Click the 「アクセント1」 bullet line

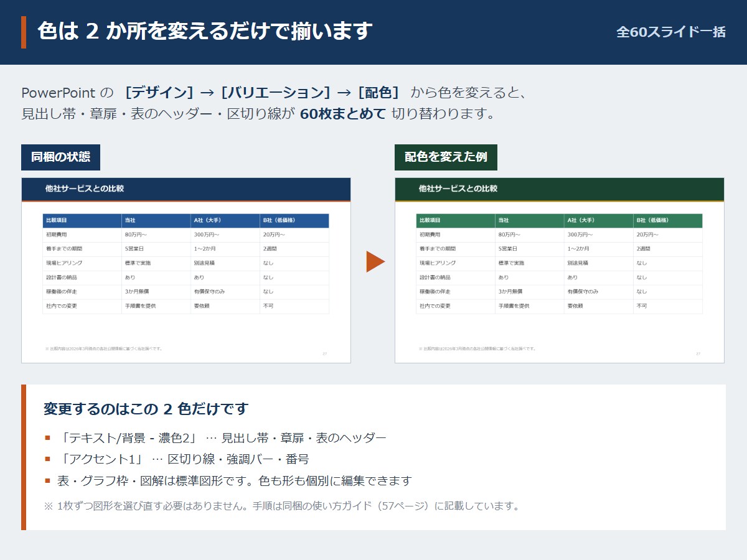point(177,459)
